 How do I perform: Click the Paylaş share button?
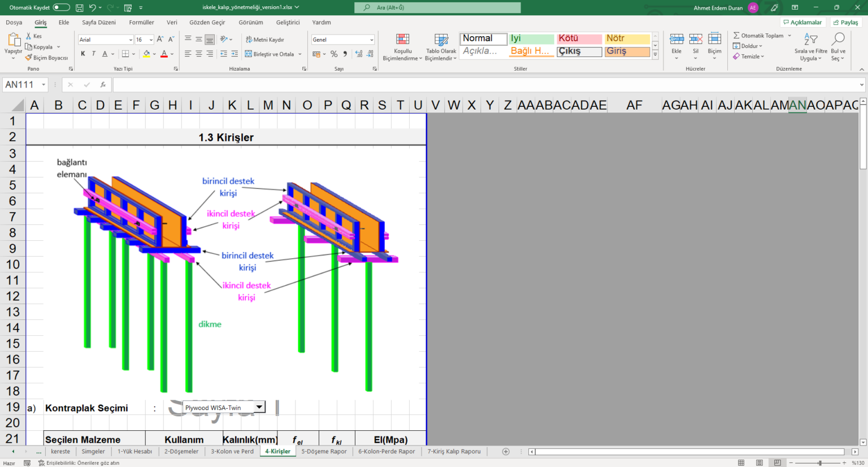(x=845, y=23)
